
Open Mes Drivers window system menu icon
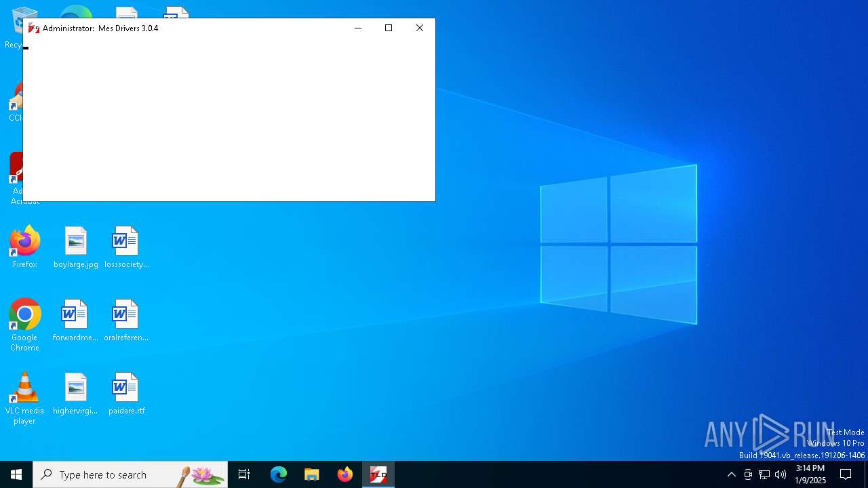point(33,28)
